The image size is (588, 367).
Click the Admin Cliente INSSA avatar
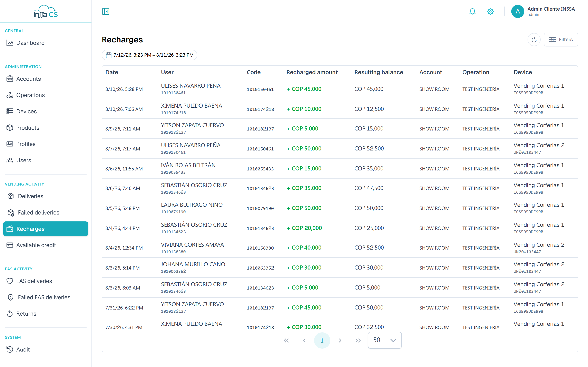pos(518,11)
